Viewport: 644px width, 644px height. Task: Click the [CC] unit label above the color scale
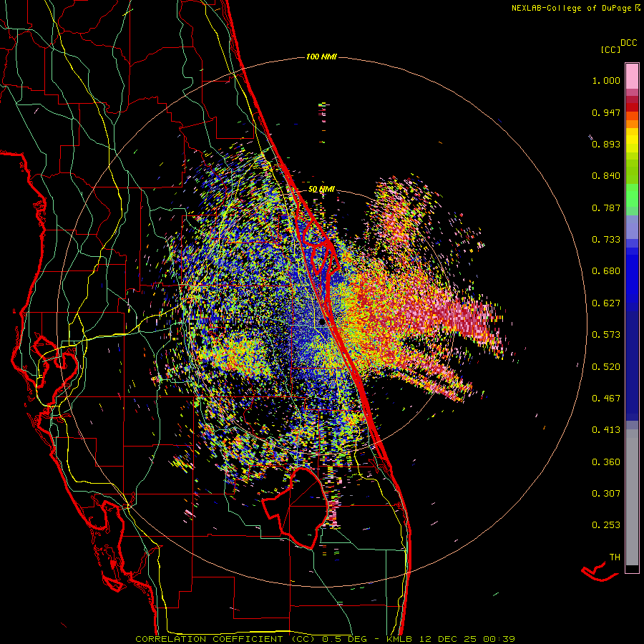[x=610, y=49]
